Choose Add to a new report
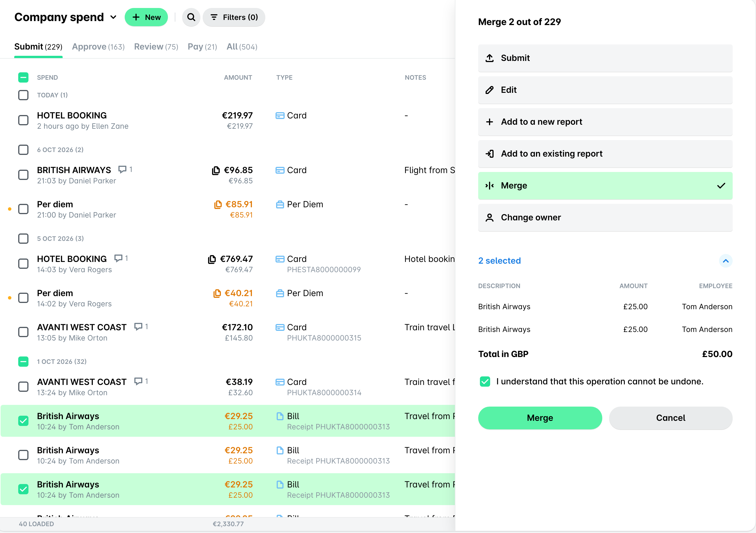This screenshot has width=756, height=533. (605, 122)
